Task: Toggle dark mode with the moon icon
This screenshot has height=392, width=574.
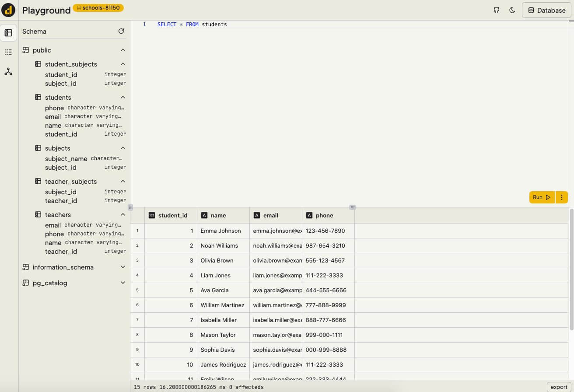Action: (x=512, y=10)
